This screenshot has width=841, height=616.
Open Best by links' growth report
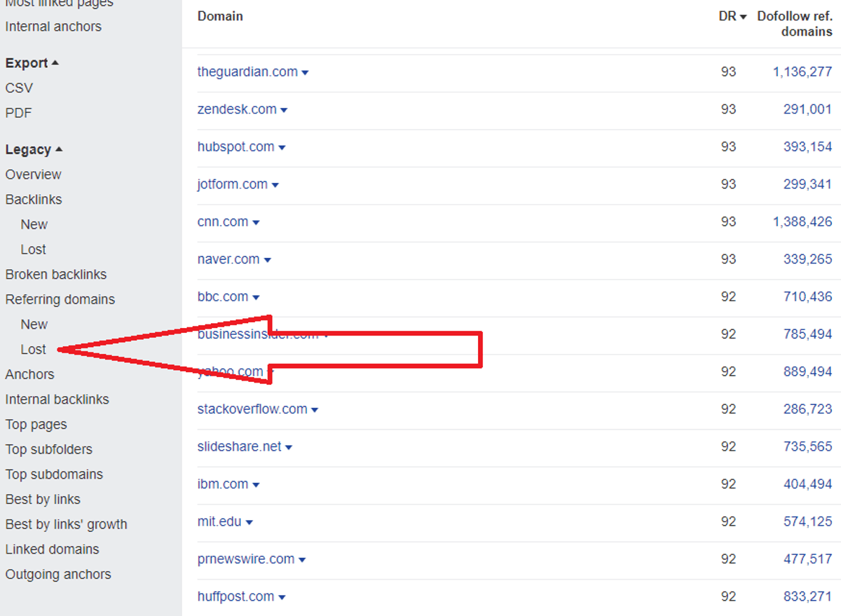[x=67, y=525]
